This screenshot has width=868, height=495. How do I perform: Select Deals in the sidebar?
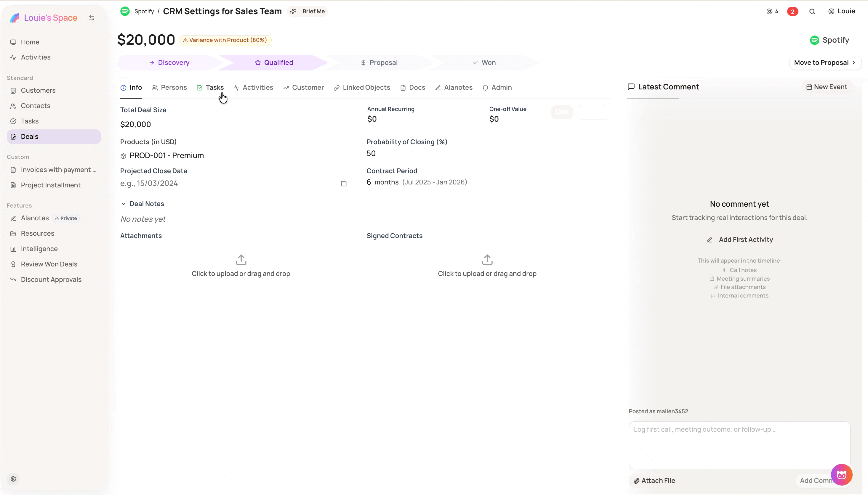[x=54, y=136]
